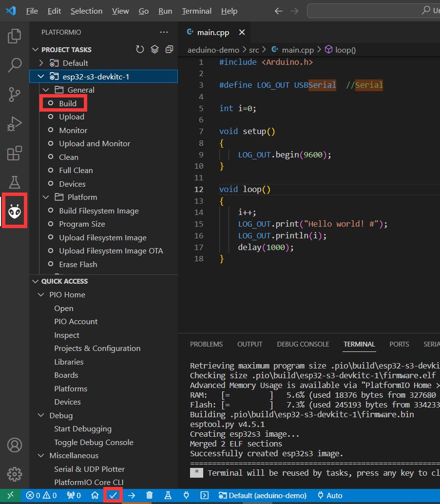440x504 pixels.
Task: Collapse the Debug group
Action: [41, 415]
